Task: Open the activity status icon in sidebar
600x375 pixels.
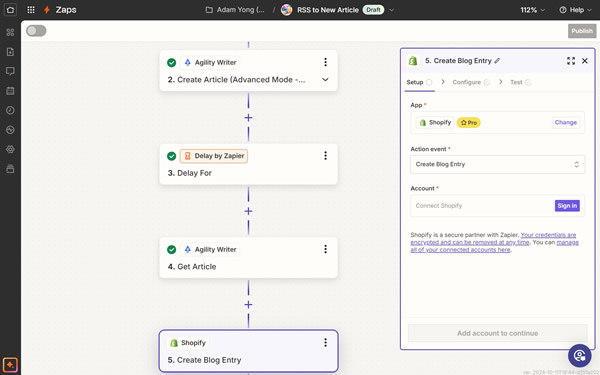Action: point(10,130)
